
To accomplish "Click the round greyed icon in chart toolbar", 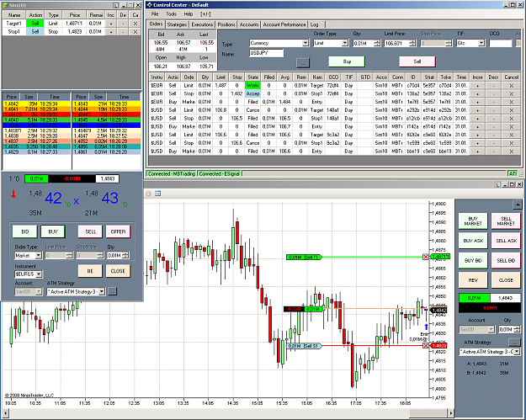I will pyautogui.click(x=149, y=194).
